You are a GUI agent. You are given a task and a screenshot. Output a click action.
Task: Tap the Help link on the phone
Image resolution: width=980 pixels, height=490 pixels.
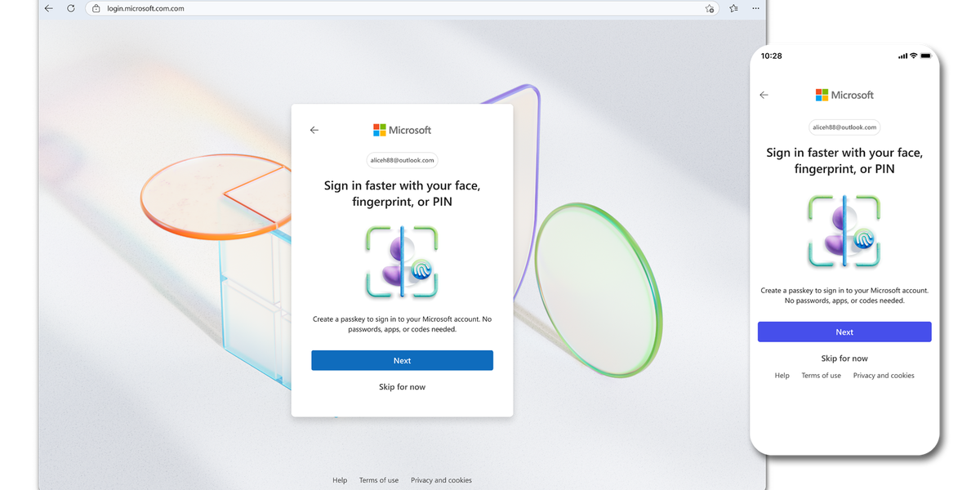tap(782, 376)
